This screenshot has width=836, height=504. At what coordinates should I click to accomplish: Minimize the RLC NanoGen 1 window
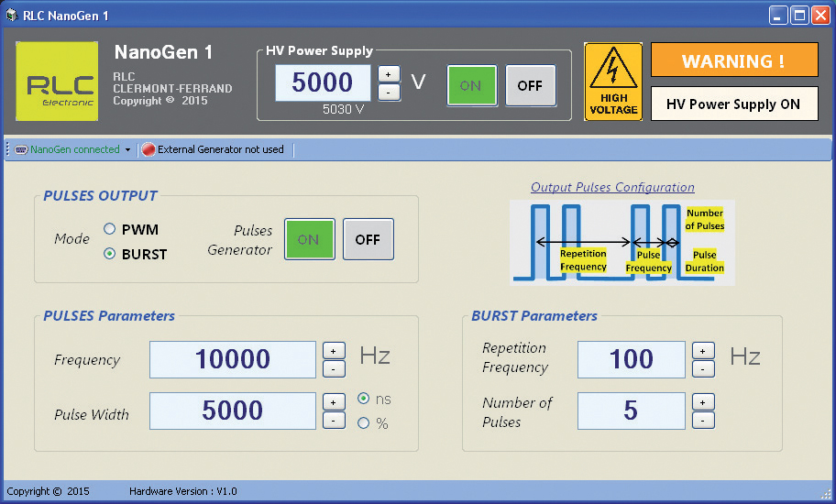tap(778, 16)
